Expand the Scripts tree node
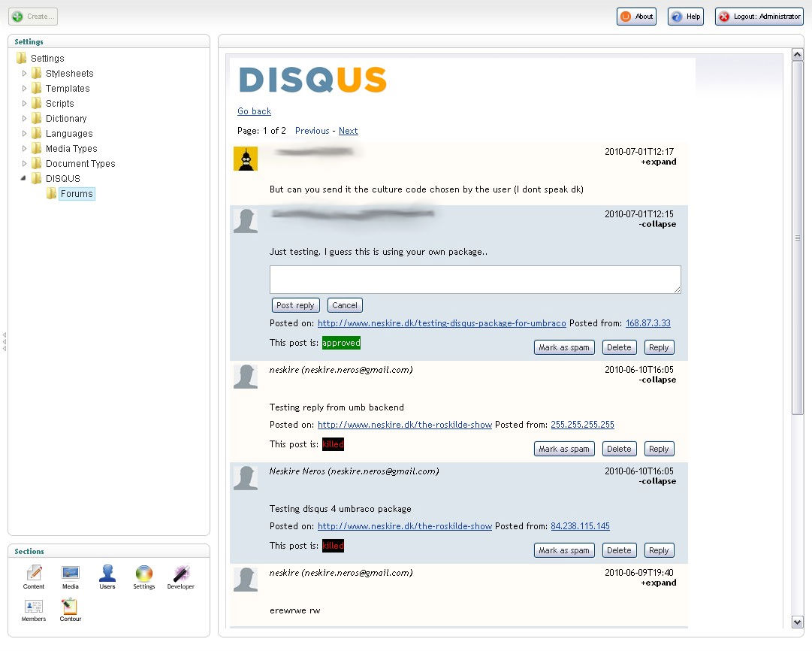The width and height of the screenshot is (812, 651). 24,103
